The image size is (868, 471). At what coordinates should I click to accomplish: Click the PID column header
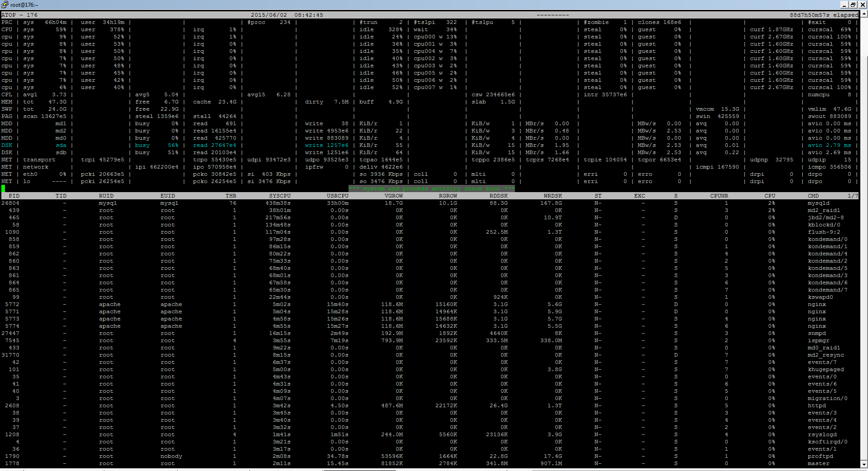(x=14, y=196)
